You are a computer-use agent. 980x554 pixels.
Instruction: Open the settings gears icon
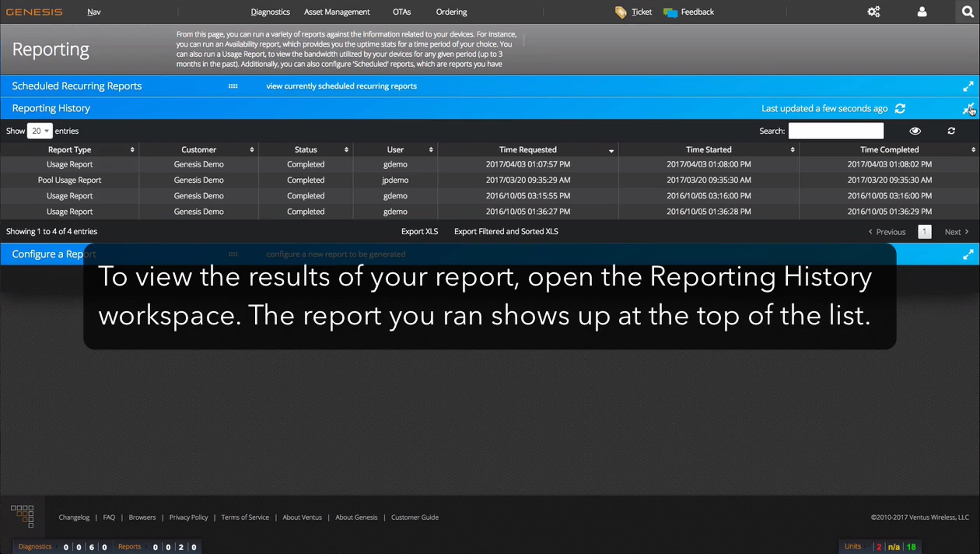tap(873, 12)
